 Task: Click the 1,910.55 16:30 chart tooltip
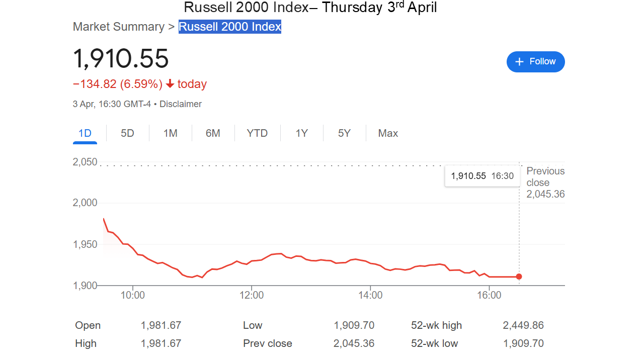click(482, 176)
